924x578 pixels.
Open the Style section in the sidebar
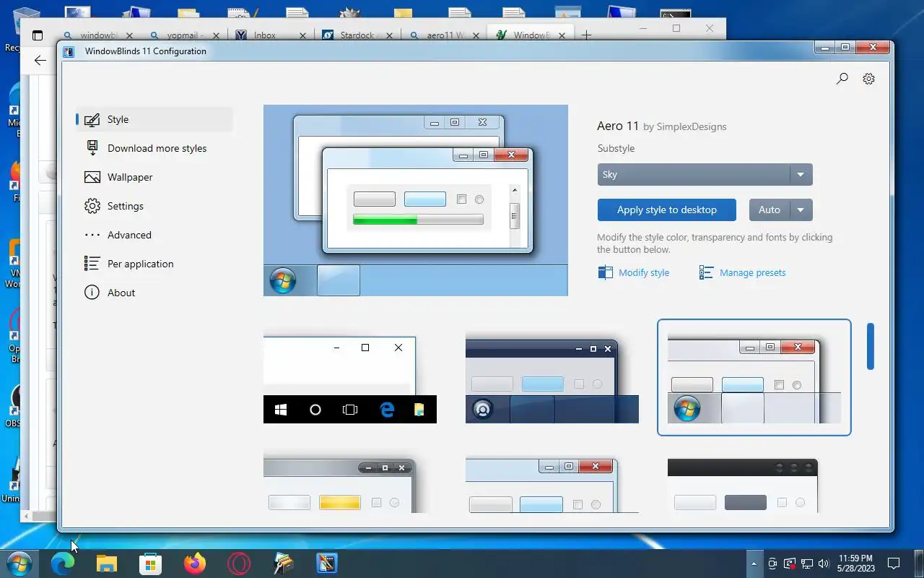pyautogui.click(x=154, y=119)
